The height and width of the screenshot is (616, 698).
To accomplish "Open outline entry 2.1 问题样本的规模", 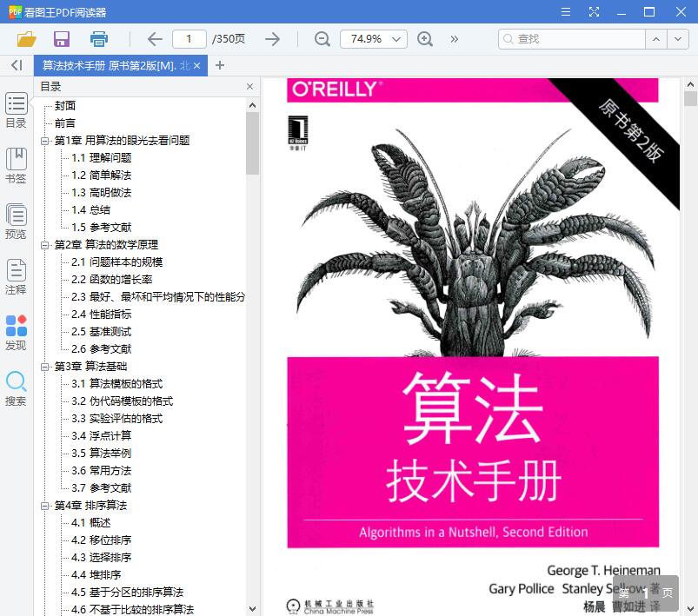I will [117, 262].
